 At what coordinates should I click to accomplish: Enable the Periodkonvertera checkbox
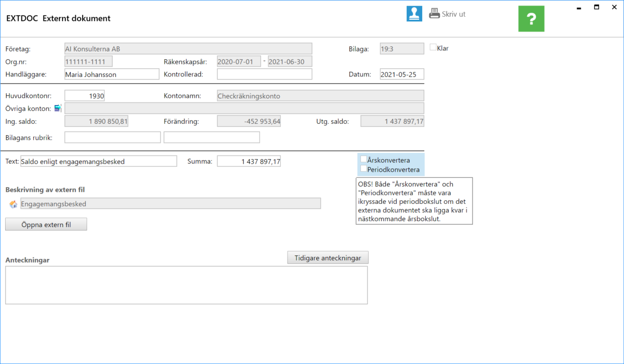363,168
